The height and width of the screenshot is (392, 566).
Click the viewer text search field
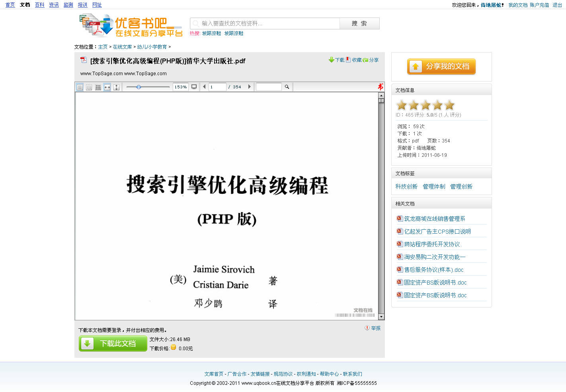(x=269, y=87)
